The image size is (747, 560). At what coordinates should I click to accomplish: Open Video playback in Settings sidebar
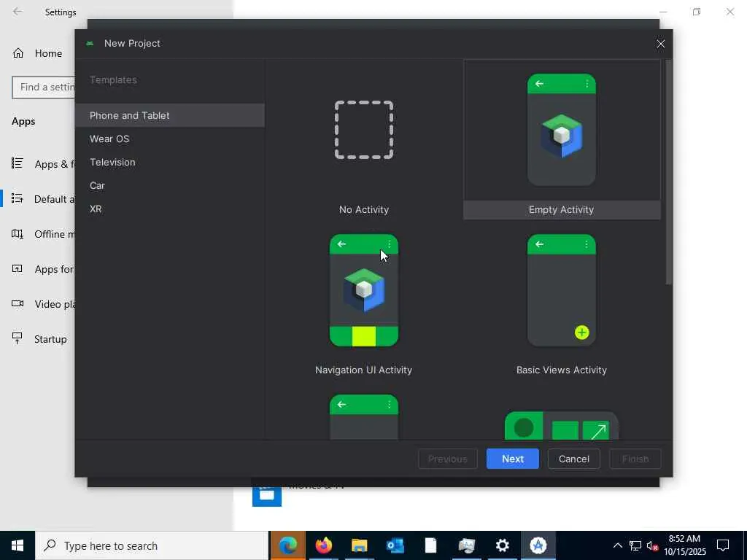click(x=43, y=304)
